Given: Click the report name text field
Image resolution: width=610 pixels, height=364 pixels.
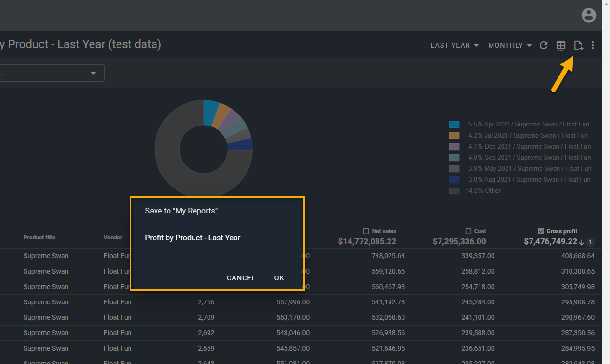Looking at the screenshot, I should 218,238.
